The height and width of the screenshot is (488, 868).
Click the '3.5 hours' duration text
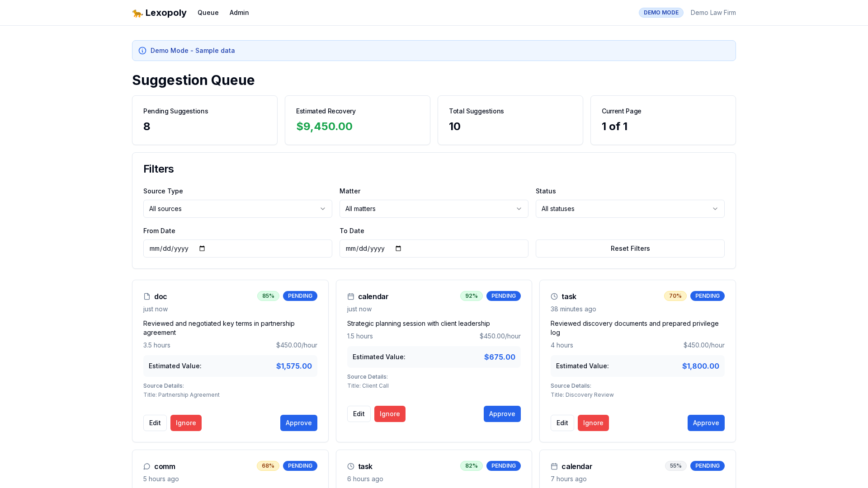click(x=157, y=345)
